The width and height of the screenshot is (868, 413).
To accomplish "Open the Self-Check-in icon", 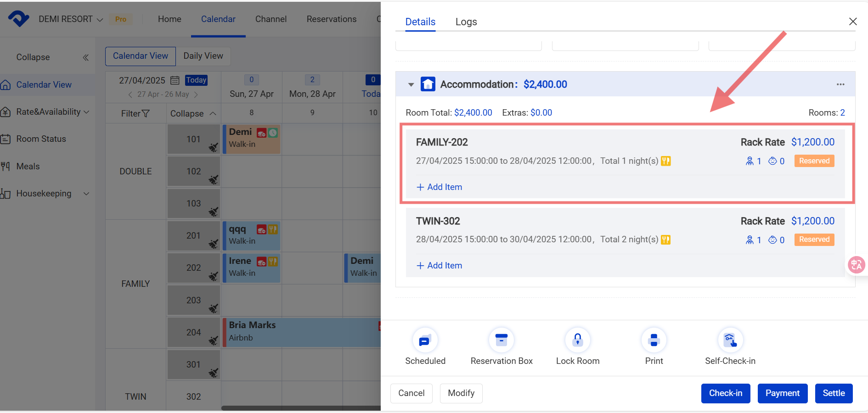I will click(730, 340).
